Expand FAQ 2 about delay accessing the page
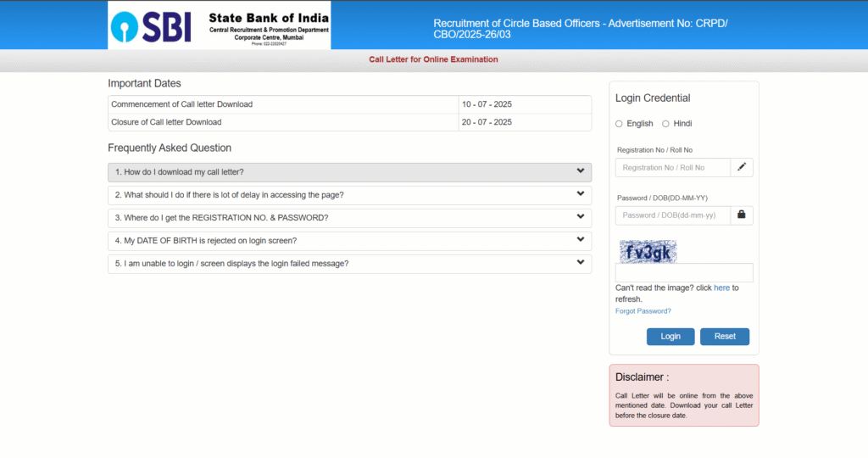The width and height of the screenshot is (868, 458). pos(349,195)
